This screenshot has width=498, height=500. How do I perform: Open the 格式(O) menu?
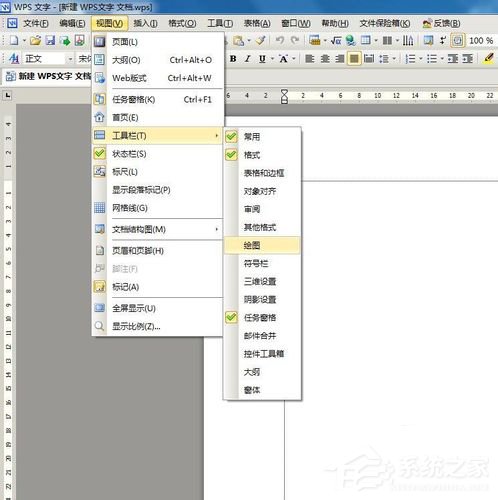pos(182,23)
